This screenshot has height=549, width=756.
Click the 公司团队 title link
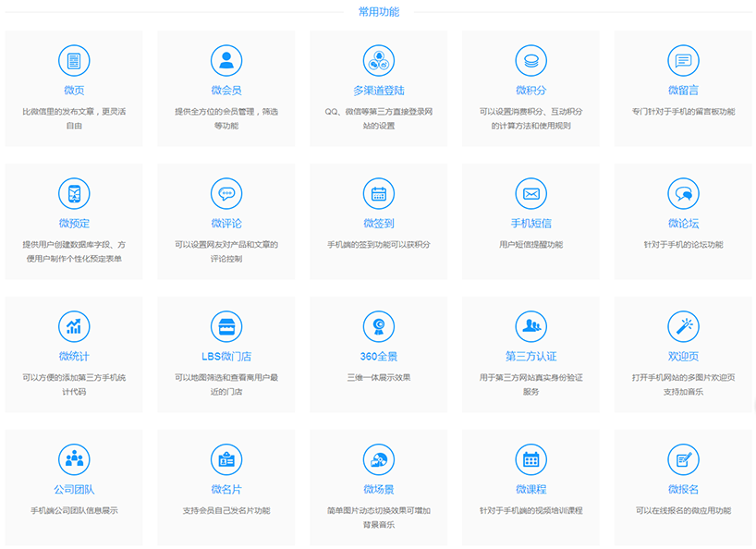[x=74, y=489]
